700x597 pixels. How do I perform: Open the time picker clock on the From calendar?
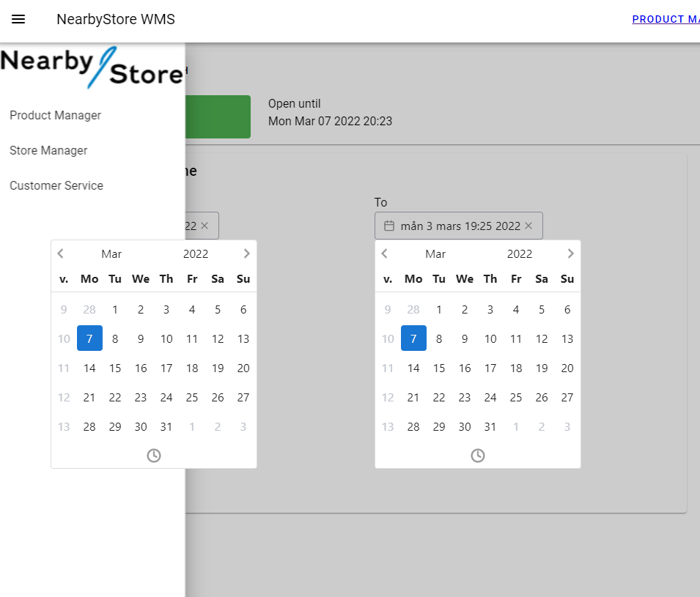click(153, 455)
